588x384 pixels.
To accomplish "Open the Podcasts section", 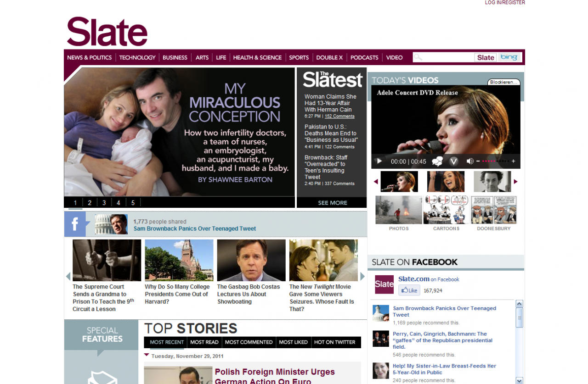I will (364, 57).
